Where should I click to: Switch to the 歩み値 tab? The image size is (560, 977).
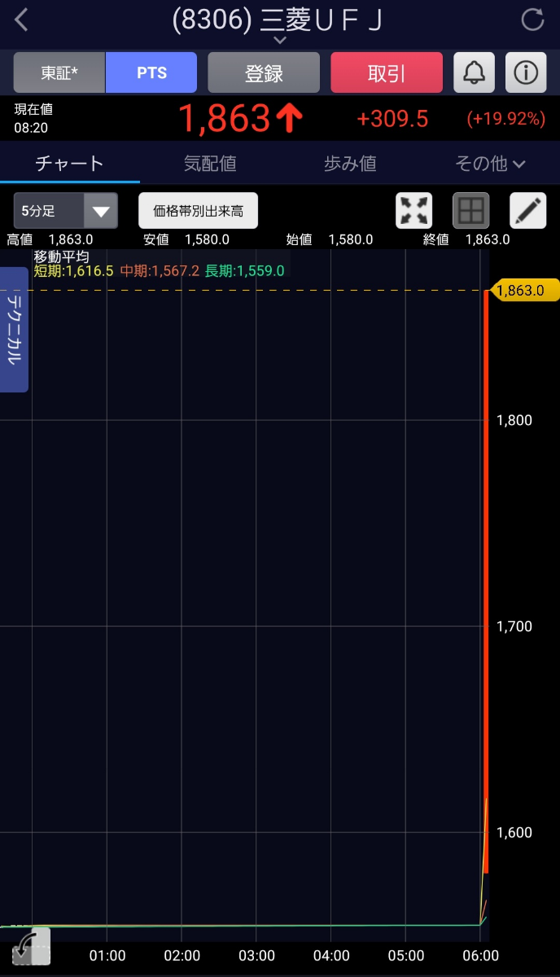click(x=350, y=164)
